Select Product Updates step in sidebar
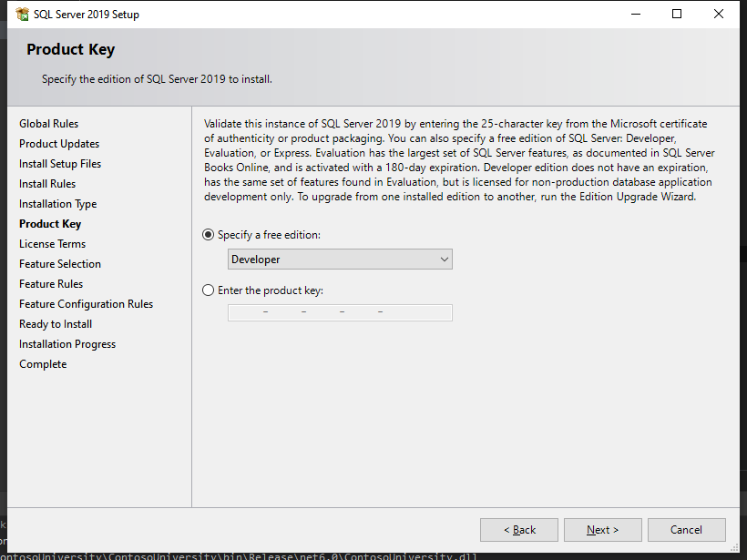Screen dimensions: 747x560 click(x=59, y=144)
